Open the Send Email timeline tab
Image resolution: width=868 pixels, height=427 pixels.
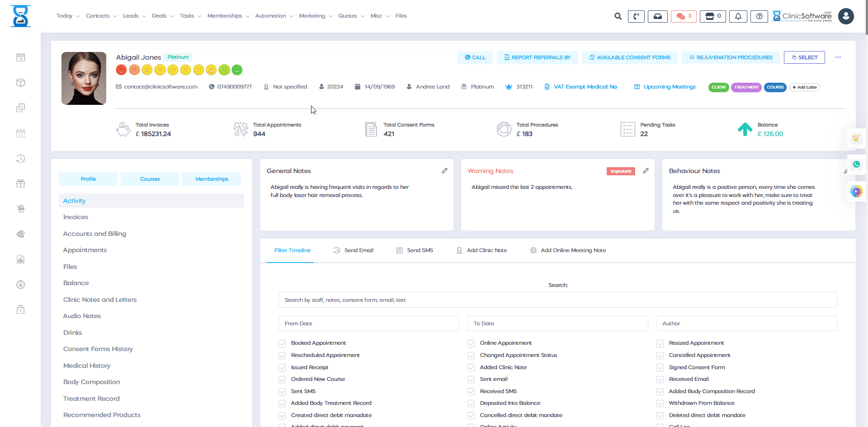(354, 250)
